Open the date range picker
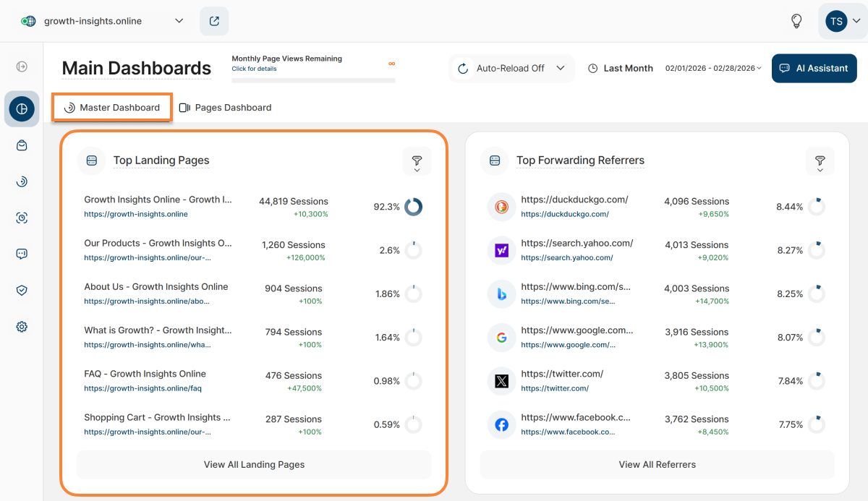Screen dimensions: 868x501 713,68
